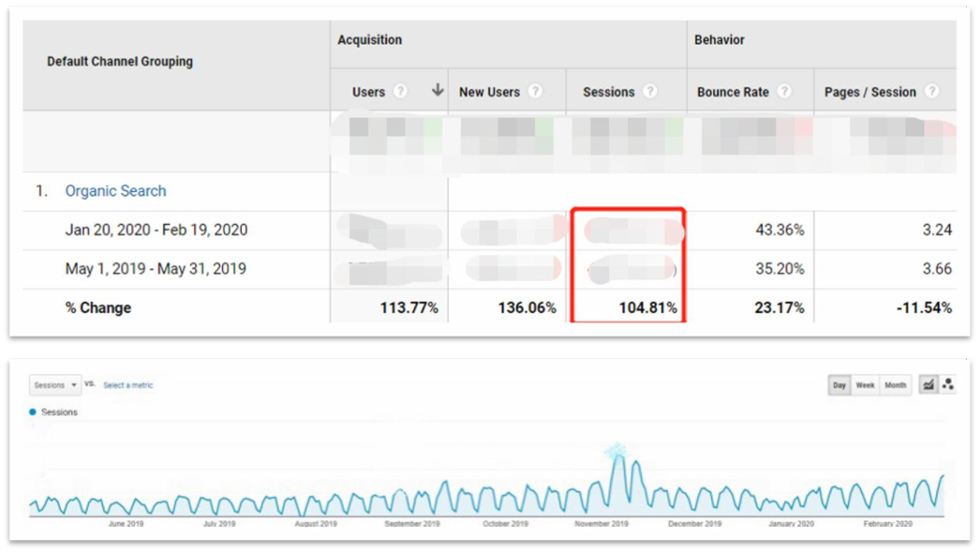Switch to motion chart icon
This screenshot has height=553, width=980.
pyautogui.click(x=948, y=384)
